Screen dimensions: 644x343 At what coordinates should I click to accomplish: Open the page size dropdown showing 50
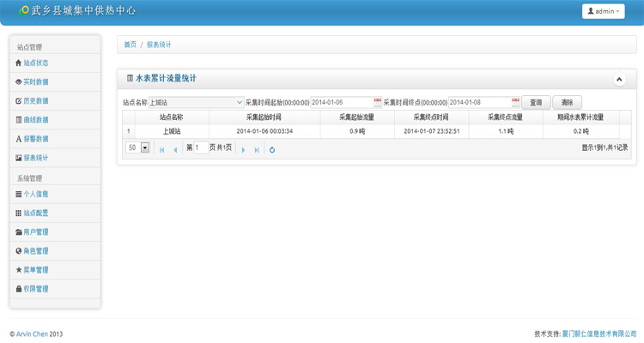(137, 147)
